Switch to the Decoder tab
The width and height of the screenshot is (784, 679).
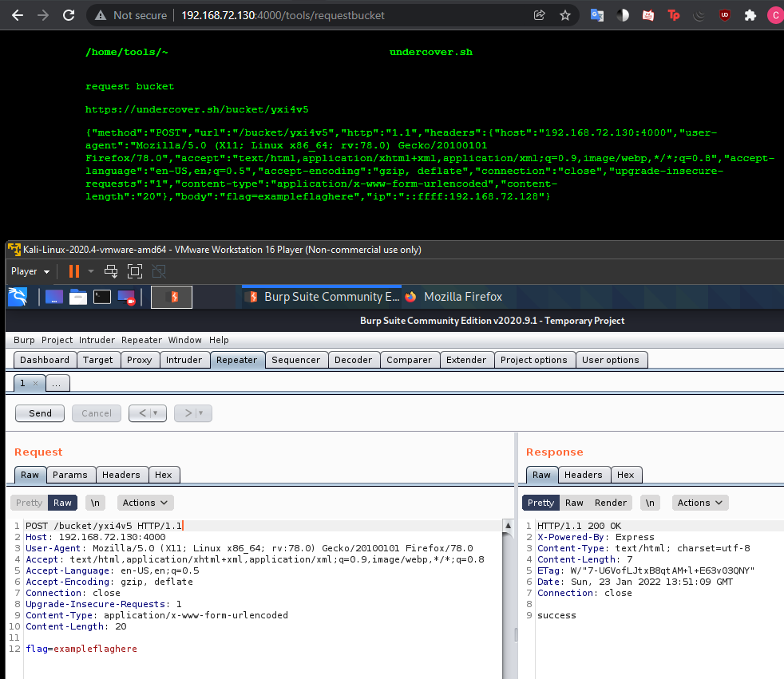coord(353,360)
